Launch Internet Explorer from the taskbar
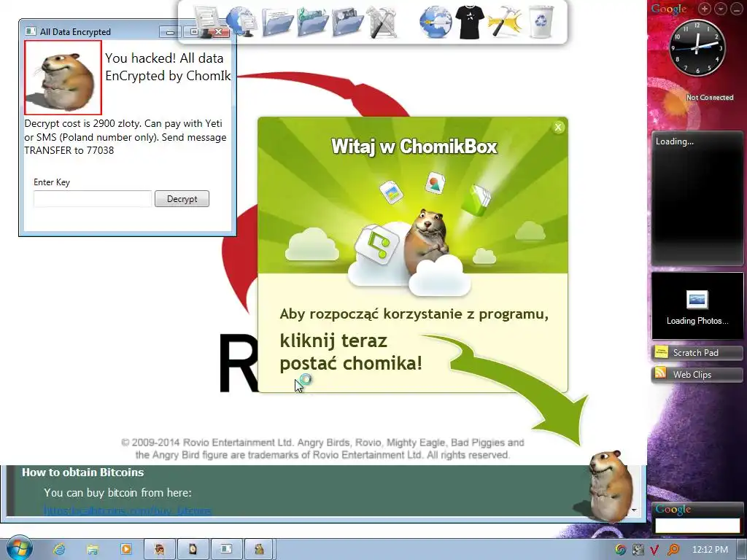Screen dimensions: 747x560 [59, 549]
